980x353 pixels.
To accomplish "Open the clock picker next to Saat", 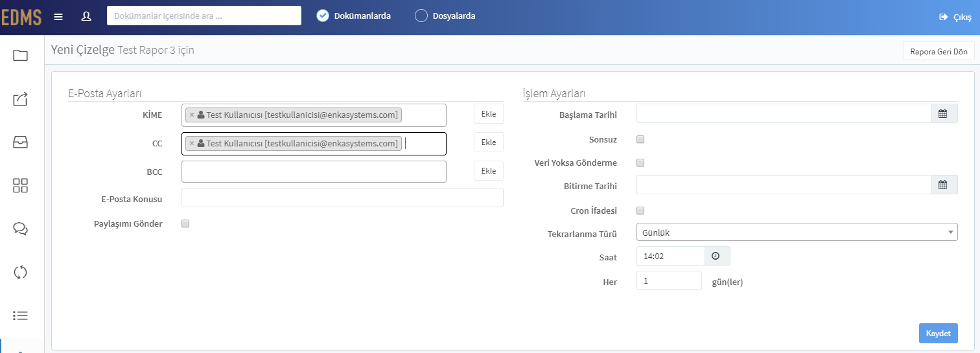I will pyautogui.click(x=717, y=256).
